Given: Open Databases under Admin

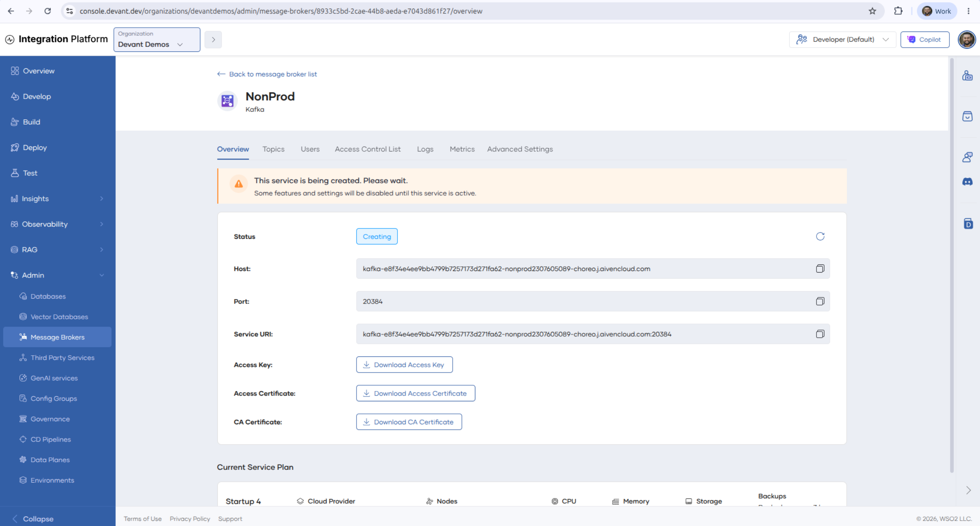Looking at the screenshot, I should pyautogui.click(x=57, y=296).
